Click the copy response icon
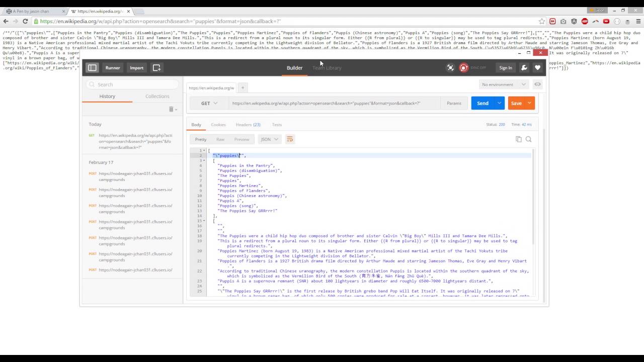The image size is (644, 362). 518,139
